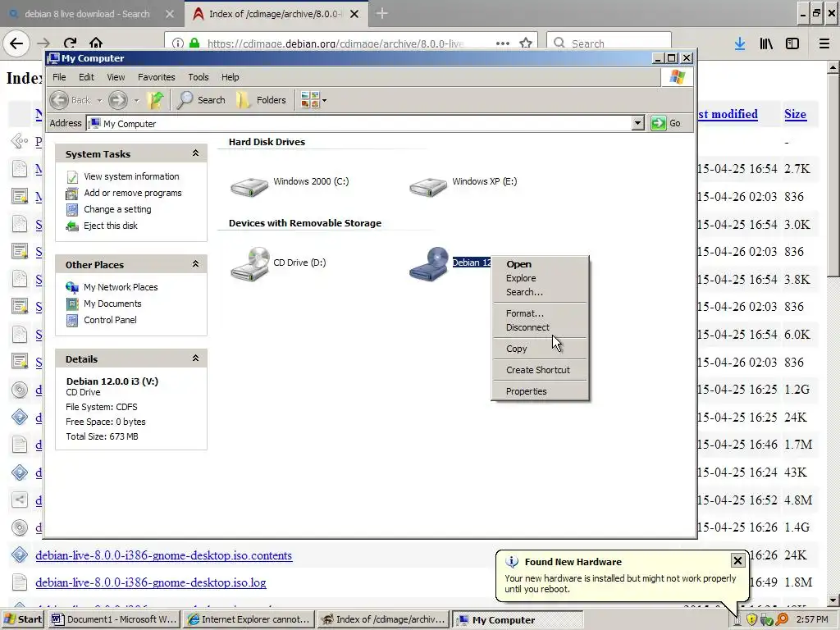The image size is (840, 630).
Task: Open debian-live-8.0.0-i386-gnome-desktop.iso.log link
Action: [x=151, y=582]
